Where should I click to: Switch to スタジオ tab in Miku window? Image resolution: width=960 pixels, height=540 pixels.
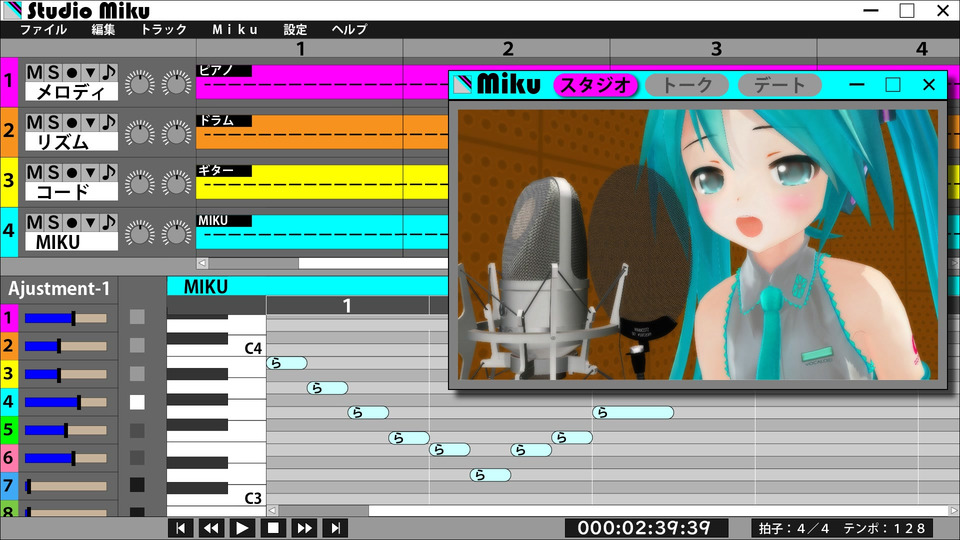pyautogui.click(x=595, y=85)
